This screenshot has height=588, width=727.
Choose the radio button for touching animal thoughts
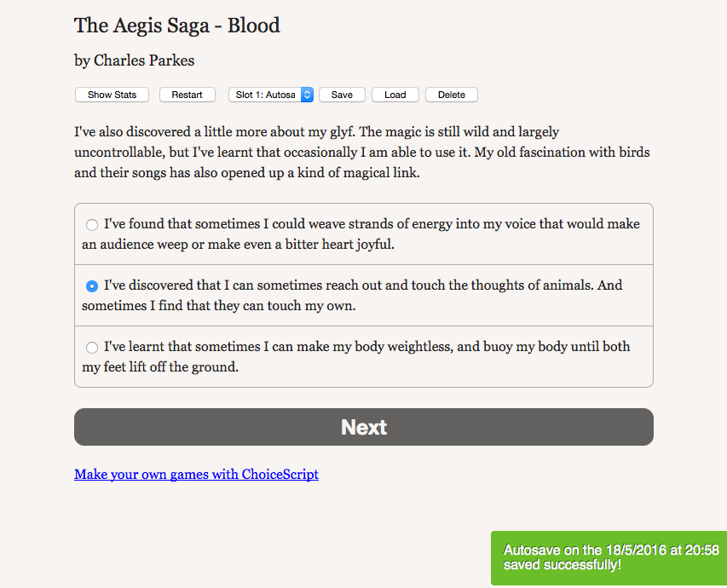point(92,286)
